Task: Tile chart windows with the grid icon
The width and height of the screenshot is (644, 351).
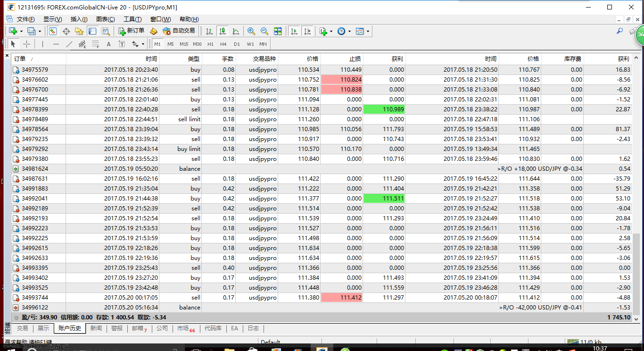Action: [278, 31]
